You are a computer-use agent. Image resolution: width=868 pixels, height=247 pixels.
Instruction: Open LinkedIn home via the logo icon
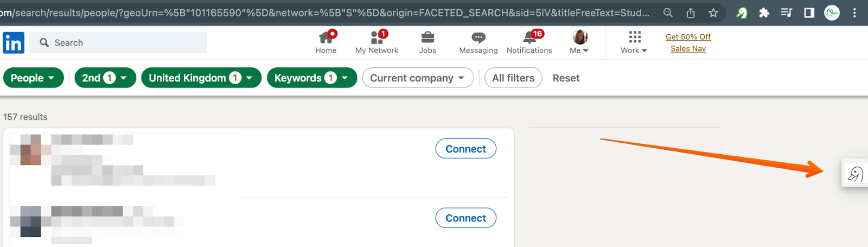click(x=14, y=42)
